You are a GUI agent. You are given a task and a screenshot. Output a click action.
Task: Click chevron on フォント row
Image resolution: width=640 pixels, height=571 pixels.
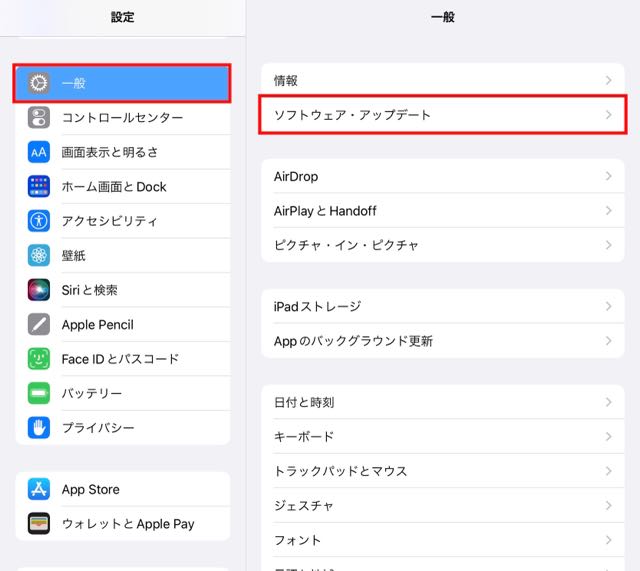coord(609,540)
